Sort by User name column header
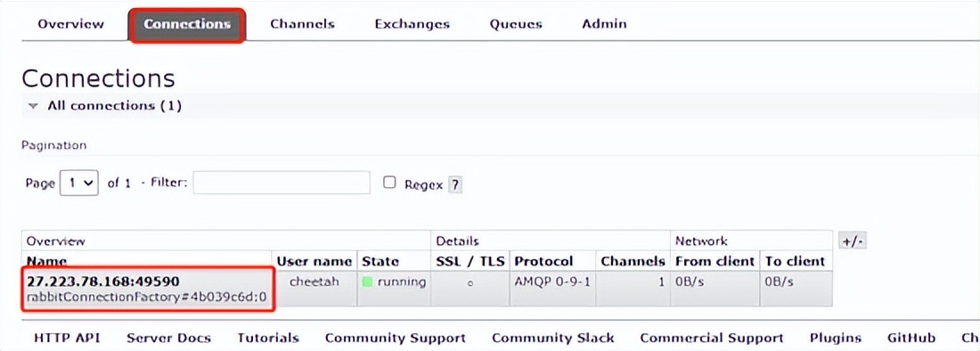This screenshot has width=980, height=351. [314, 261]
